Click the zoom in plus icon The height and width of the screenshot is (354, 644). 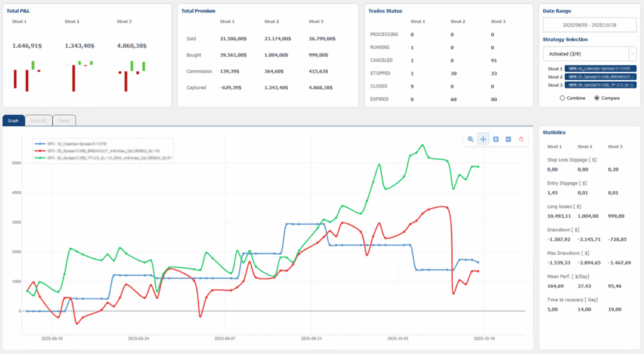coord(496,139)
